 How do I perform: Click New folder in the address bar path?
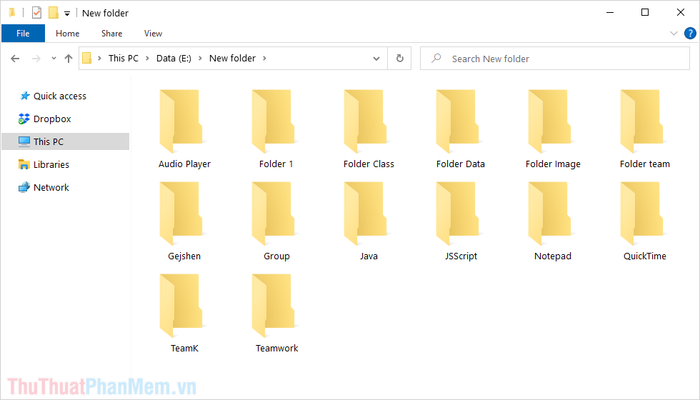point(232,58)
